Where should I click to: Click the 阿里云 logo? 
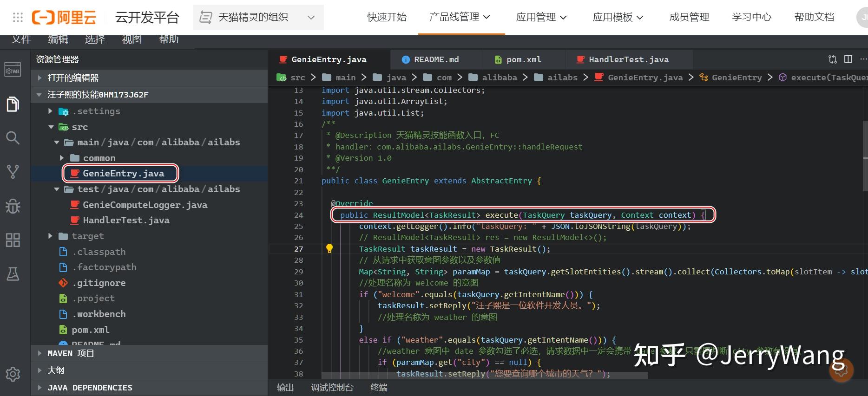coord(64,18)
